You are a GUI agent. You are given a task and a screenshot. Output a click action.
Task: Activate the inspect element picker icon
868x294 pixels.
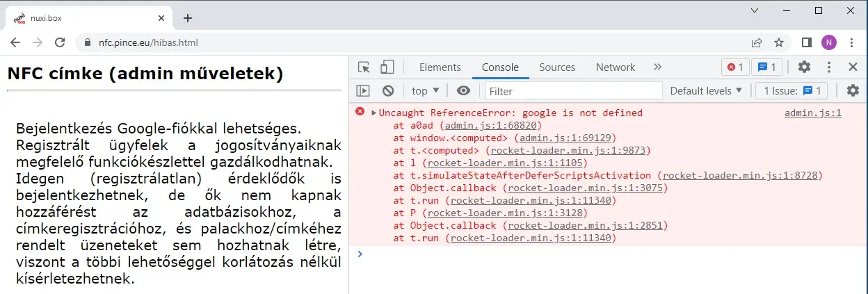pos(364,67)
